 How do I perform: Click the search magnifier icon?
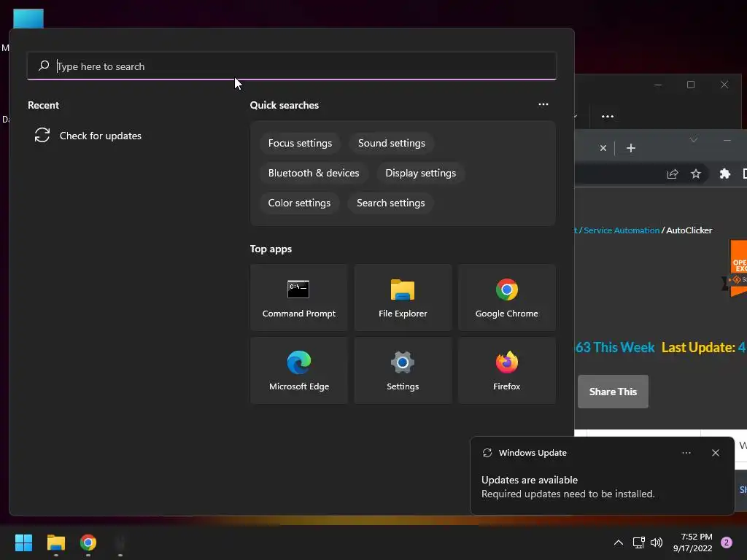coord(44,66)
